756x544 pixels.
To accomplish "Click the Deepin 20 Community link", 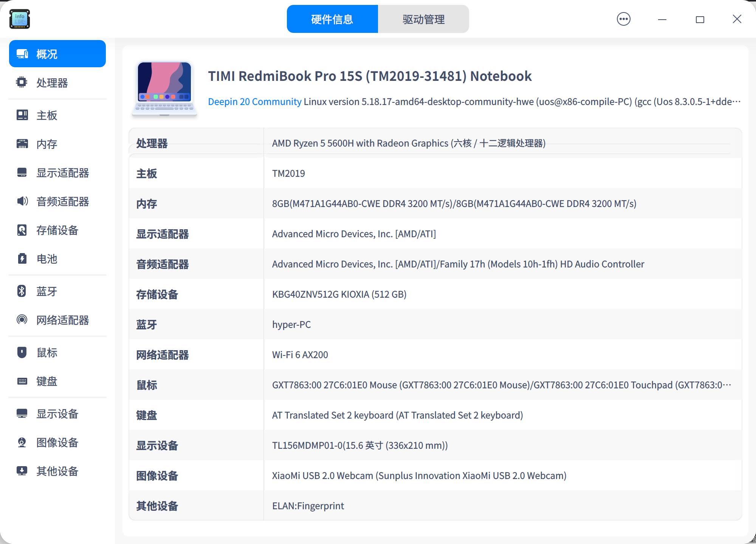I will point(254,101).
